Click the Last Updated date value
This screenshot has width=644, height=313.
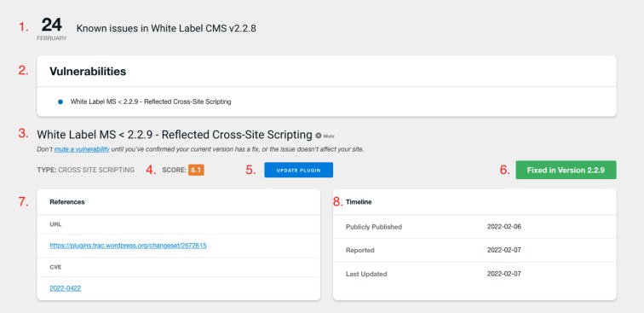pyautogui.click(x=504, y=274)
